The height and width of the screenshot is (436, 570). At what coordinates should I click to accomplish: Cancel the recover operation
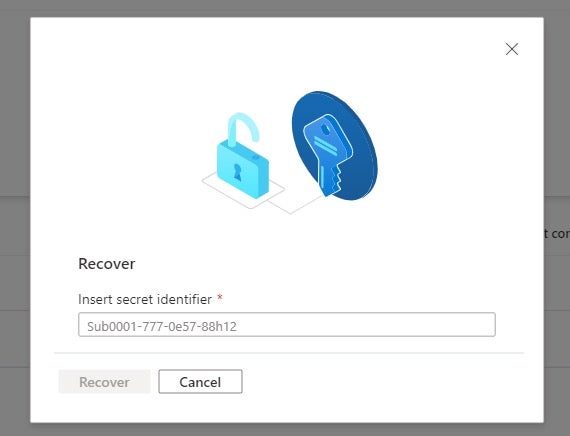tap(200, 382)
